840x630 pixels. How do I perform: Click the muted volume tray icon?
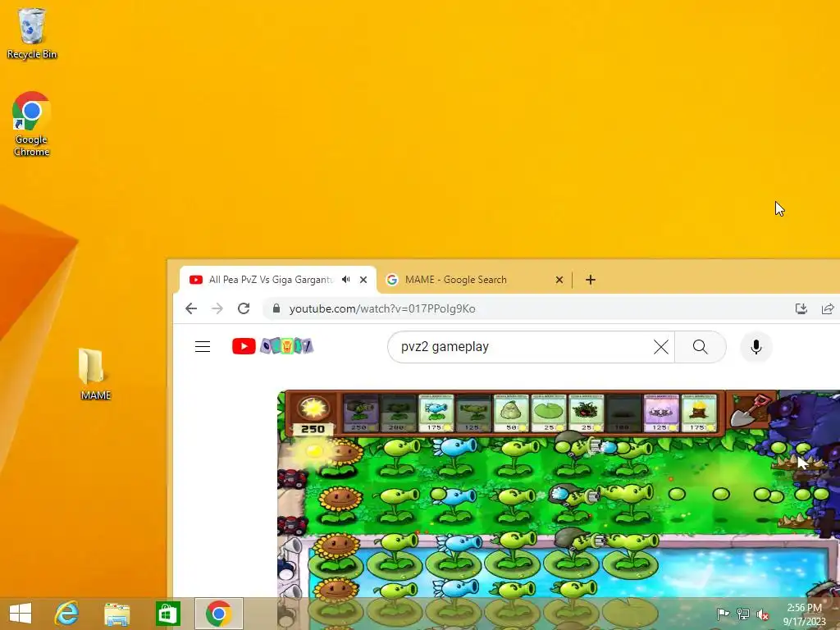pos(762,614)
